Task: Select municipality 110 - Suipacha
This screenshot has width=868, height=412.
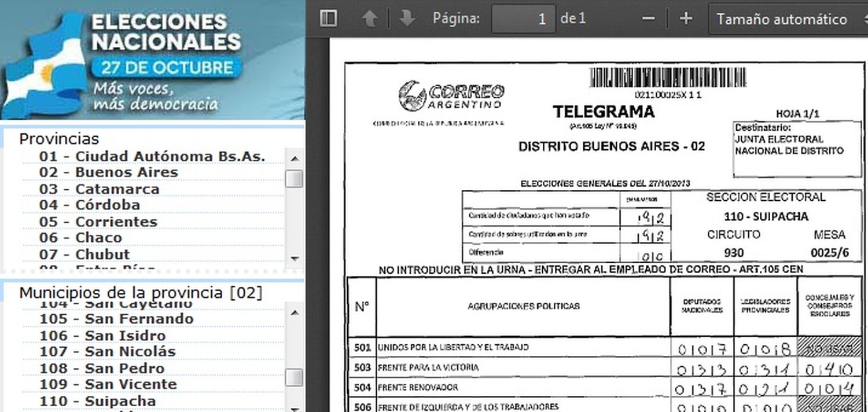Action: [x=97, y=402]
